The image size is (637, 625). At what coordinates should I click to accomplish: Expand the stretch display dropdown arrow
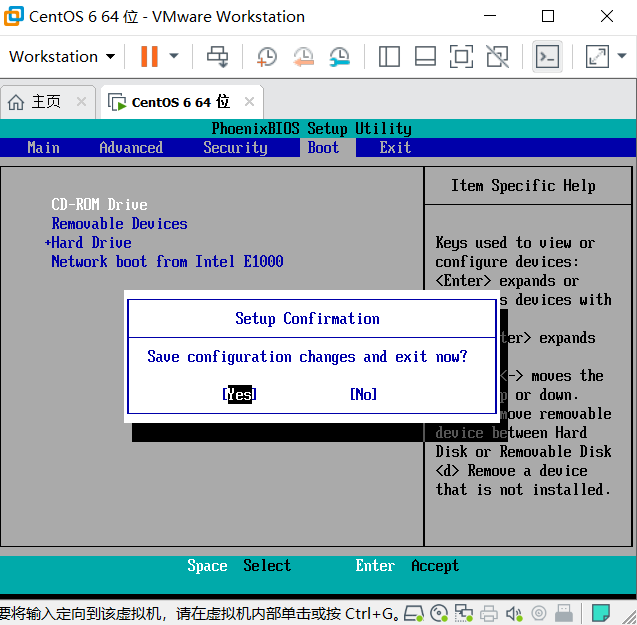coord(622,56)
